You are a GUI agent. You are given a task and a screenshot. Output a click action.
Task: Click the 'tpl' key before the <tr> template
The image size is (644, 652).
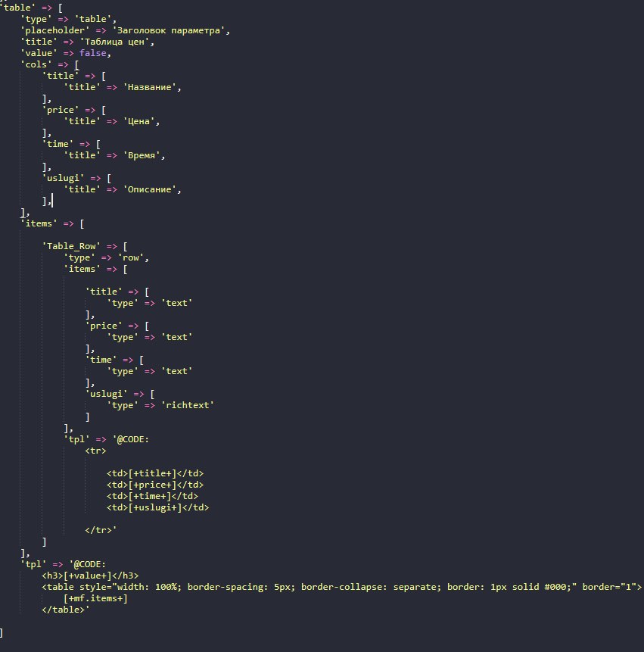pyautogui.click(x=76, y=439)
